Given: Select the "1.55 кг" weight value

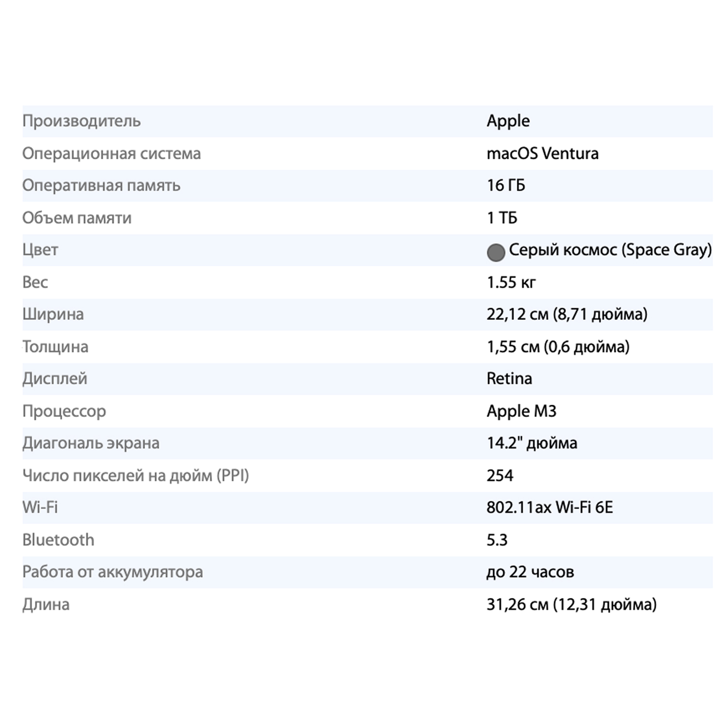Looking at the screenshot, I should [x=511, y=282].
